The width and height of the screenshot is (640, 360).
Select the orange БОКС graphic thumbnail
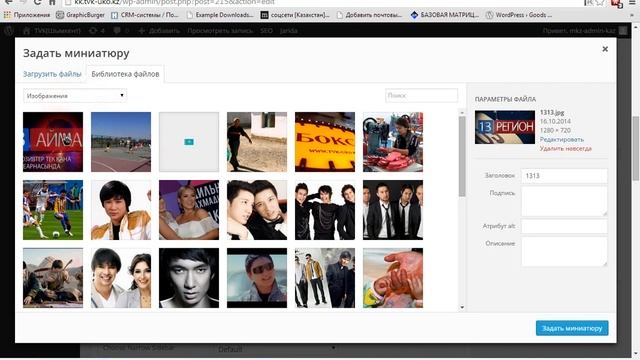[325, 142]
